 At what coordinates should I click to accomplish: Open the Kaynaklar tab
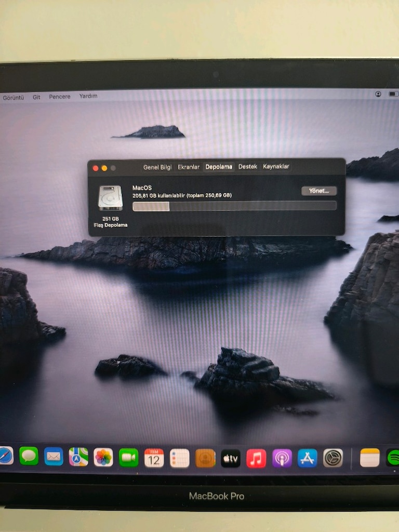tap(276, 166)
